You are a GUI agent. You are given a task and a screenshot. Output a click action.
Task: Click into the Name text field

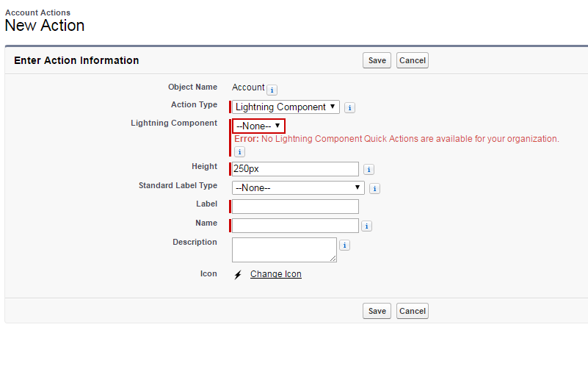(295, 226)
